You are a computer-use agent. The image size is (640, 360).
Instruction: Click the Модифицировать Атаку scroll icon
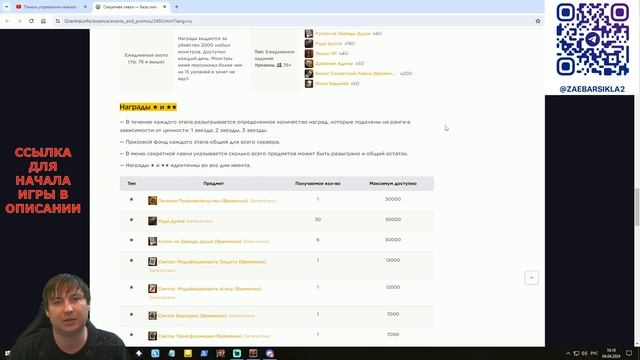pyautogui.click(x=152, y=289)
